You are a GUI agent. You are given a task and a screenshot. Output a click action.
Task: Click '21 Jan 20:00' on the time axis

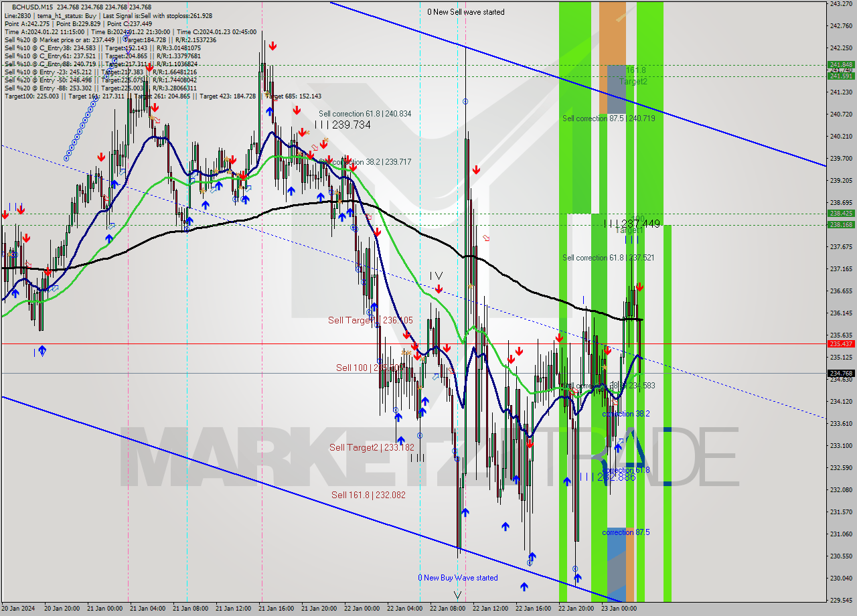320,609
